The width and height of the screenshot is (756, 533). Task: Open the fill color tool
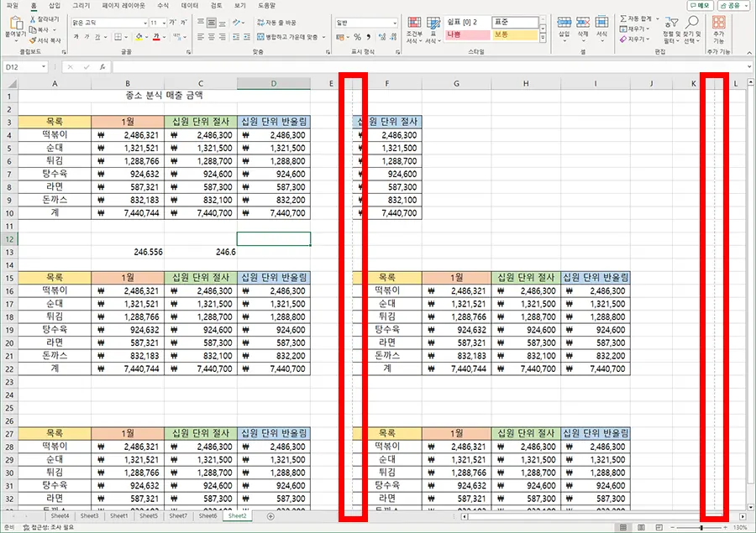click(x=137, y=36)
